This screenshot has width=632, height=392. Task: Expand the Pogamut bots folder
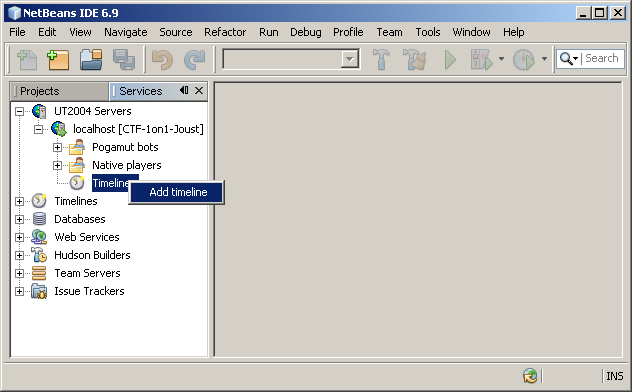click(x=57, y=147)
